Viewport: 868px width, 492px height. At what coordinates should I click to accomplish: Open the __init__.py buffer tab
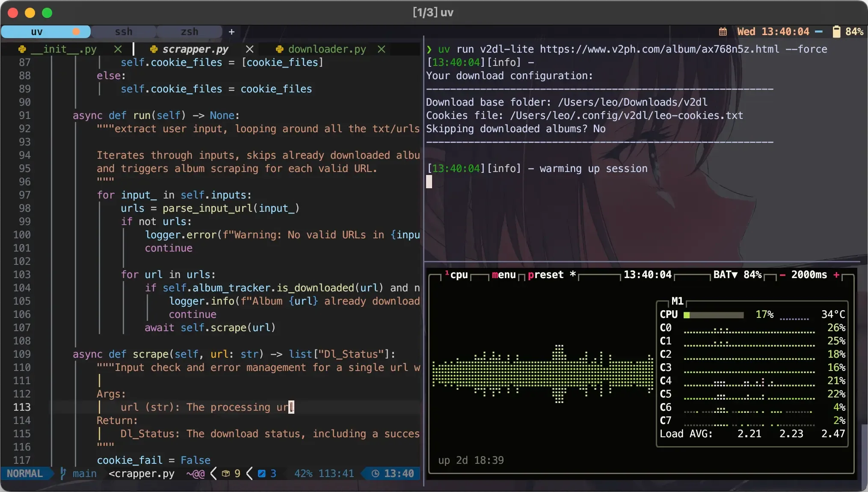[63, 49]
